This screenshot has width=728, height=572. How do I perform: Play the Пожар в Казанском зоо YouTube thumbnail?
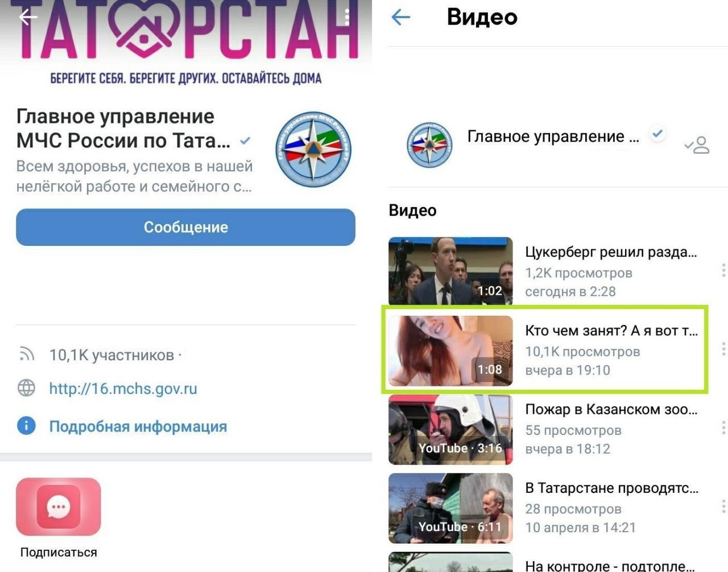450,430
